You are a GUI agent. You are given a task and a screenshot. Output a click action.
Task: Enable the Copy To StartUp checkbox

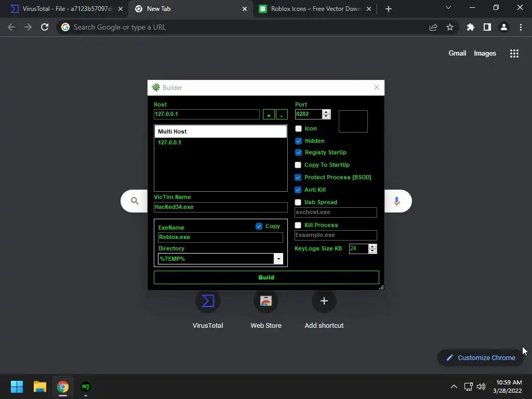click(298, 165)
